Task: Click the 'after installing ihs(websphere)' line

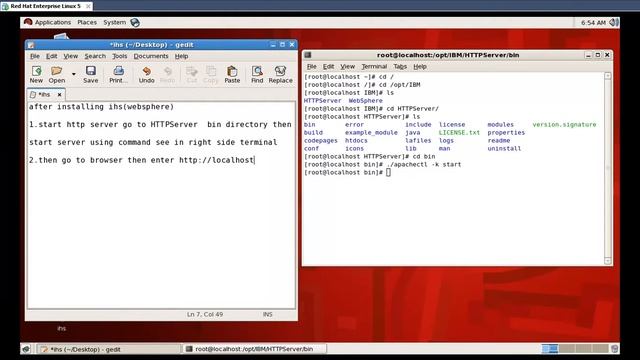Action: [101, 107]
